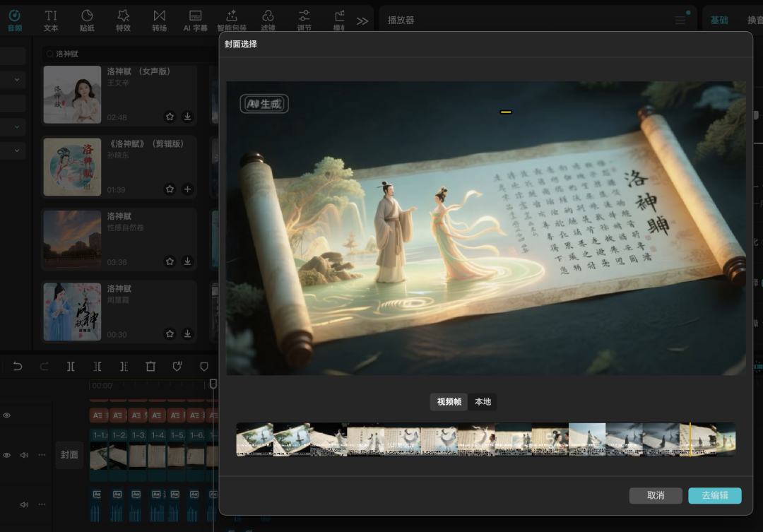Open the 基础 tab at top right
Viewport: 763px width, 532px height.
pos(720,20)
